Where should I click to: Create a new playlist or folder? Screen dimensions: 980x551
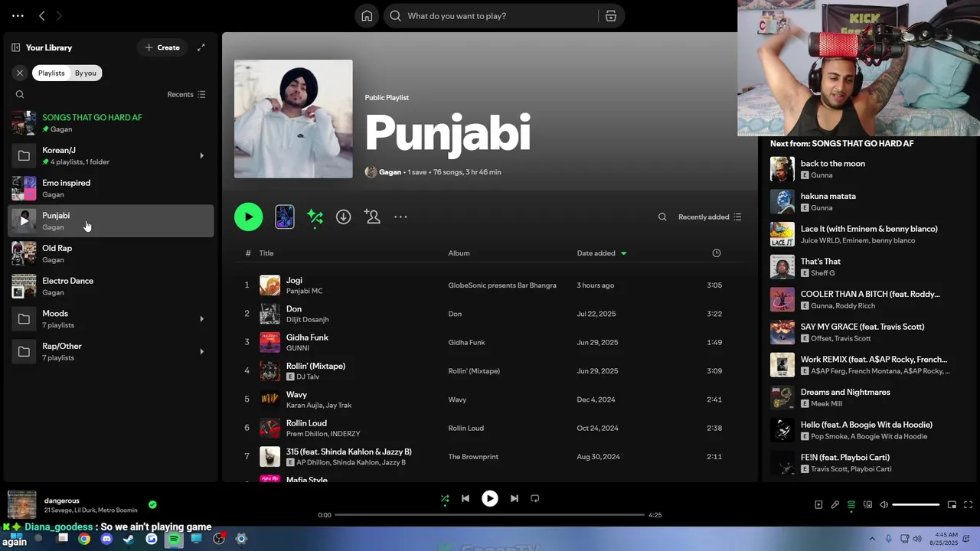162,47
